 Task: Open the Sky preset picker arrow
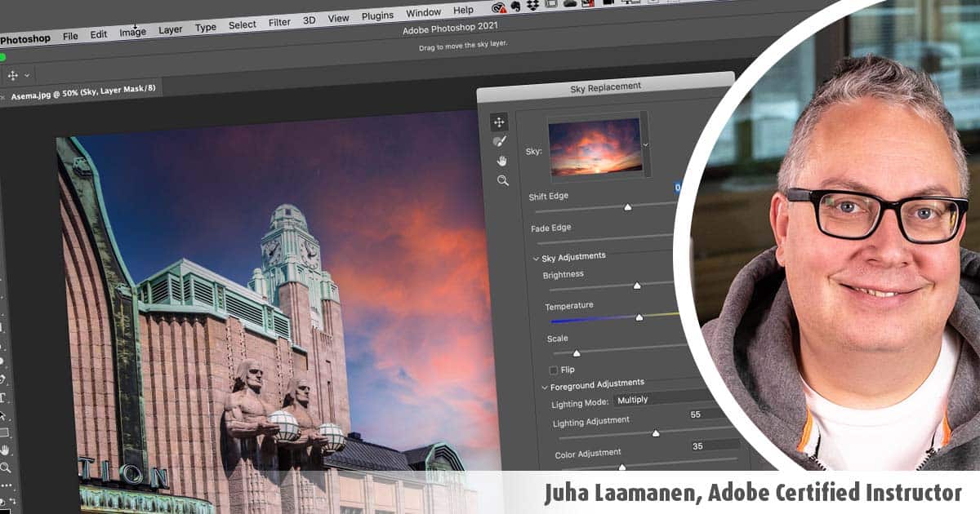(x=645, y=144)
